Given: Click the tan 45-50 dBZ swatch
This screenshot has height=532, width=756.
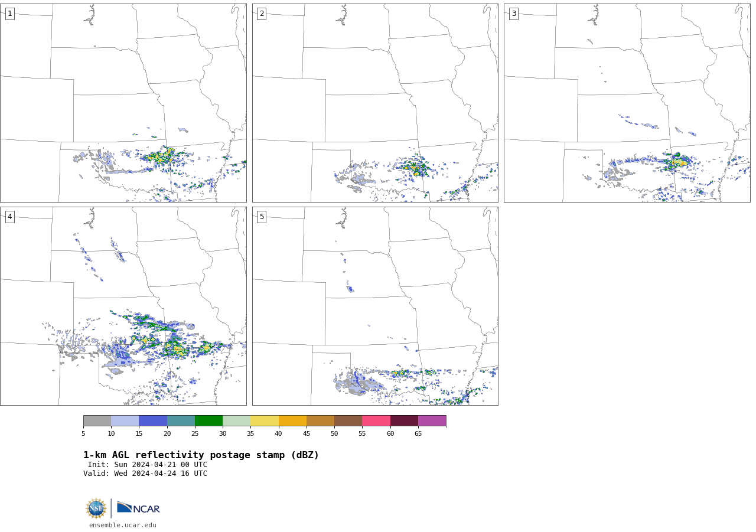Looking at the screenshot, I should click(x=320, y=421).
